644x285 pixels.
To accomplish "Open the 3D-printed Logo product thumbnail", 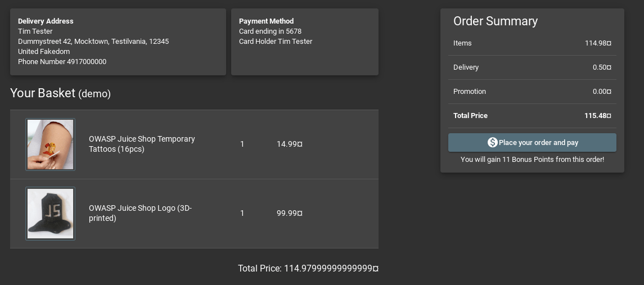I will pyautogui.click(x=50, y=214).
